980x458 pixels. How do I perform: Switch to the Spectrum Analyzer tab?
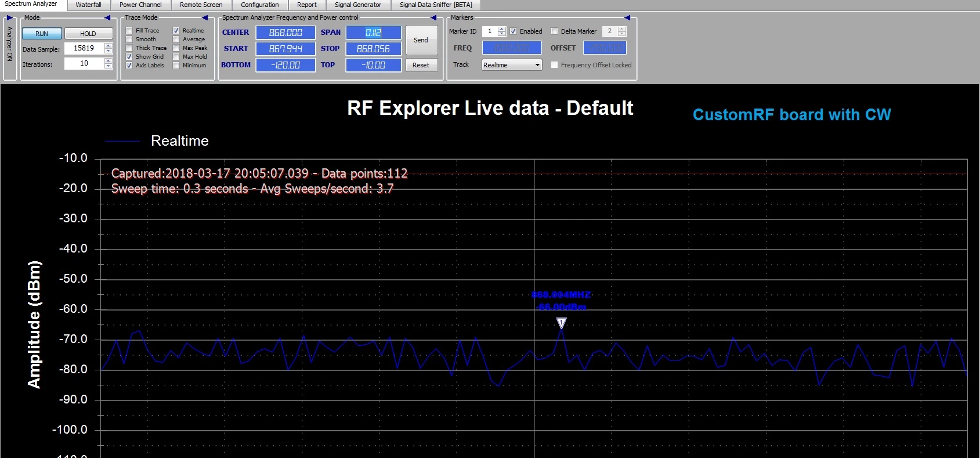(x=31, y=5)
